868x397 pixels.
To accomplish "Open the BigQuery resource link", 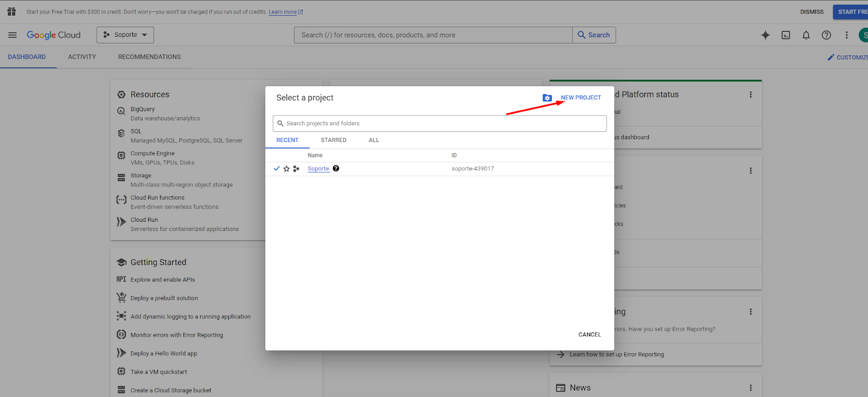I will click(143, 109).
